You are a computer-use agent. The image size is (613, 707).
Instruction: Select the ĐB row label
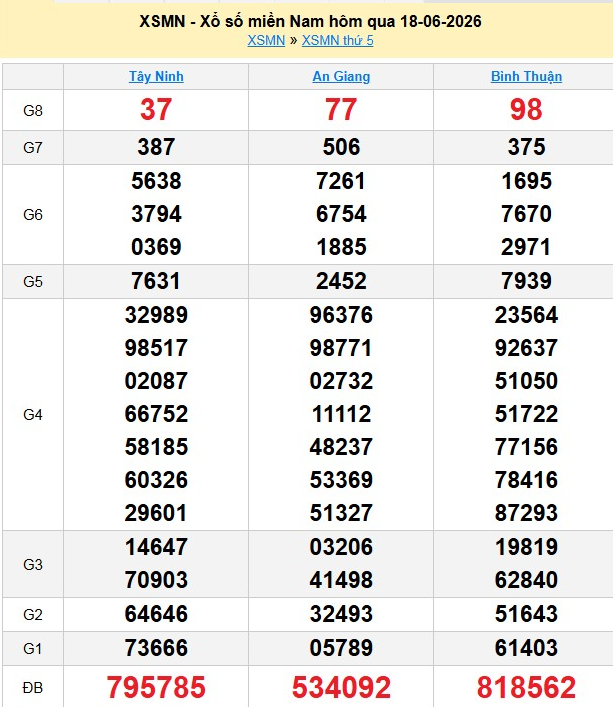tap(33, 688)
